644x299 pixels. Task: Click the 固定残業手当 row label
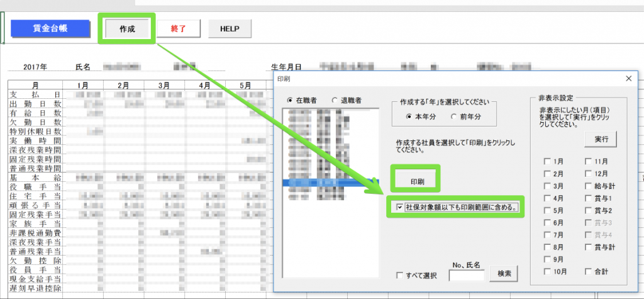pos(35,214)
